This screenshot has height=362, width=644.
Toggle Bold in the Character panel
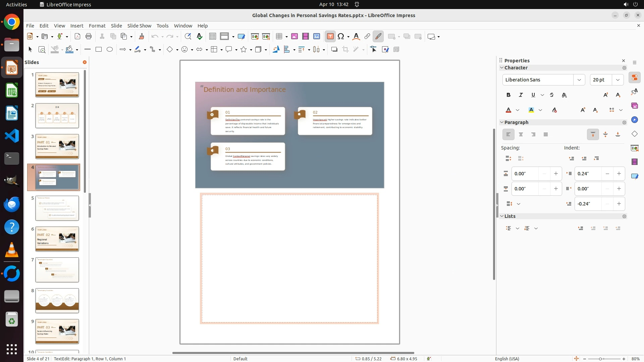[508, 95]
